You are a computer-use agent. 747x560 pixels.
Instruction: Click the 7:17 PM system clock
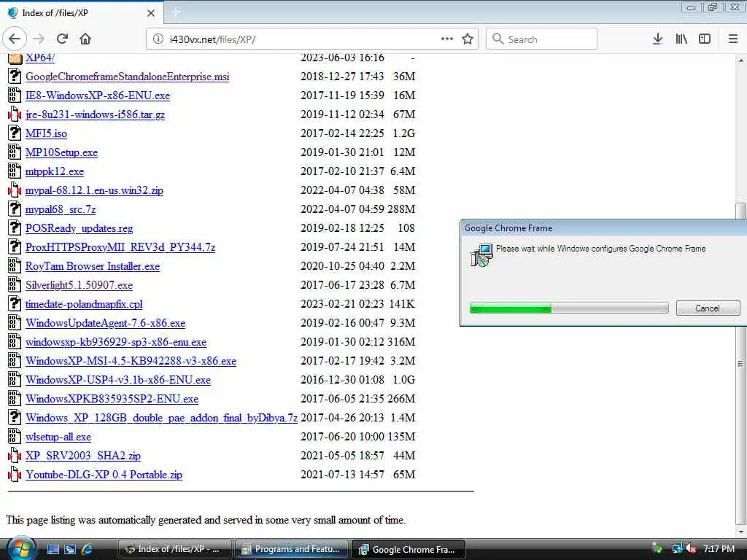click(719, 549)
